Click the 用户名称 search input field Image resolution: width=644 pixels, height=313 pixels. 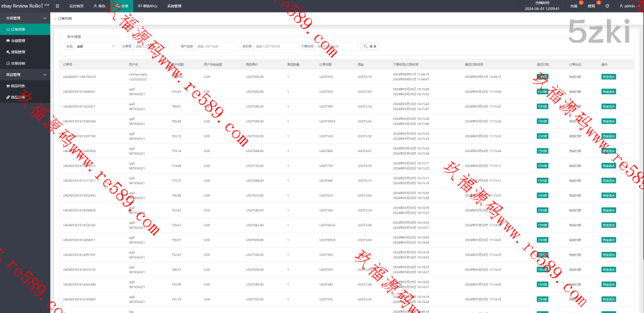[216, 46]
